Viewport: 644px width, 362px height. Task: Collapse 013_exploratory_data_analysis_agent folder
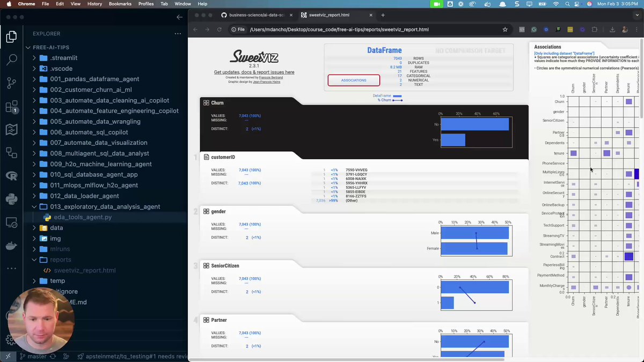click(105, 206)
